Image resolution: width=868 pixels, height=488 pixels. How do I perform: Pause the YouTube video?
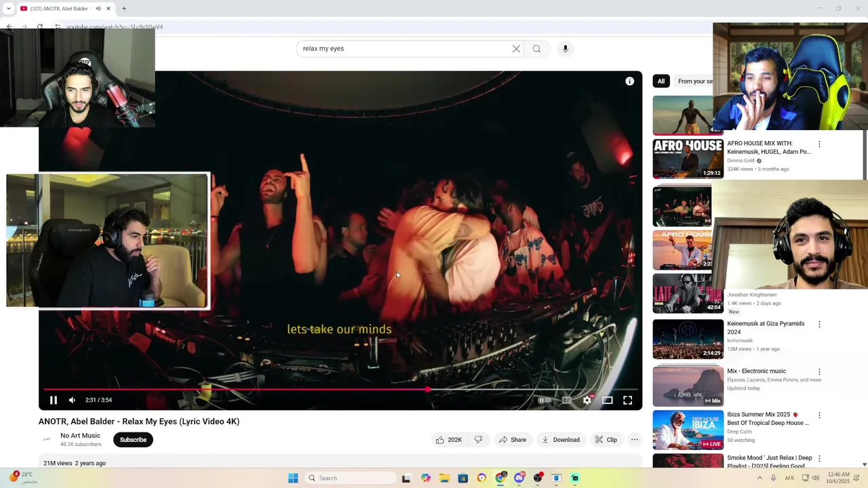[x=53, y=400]
